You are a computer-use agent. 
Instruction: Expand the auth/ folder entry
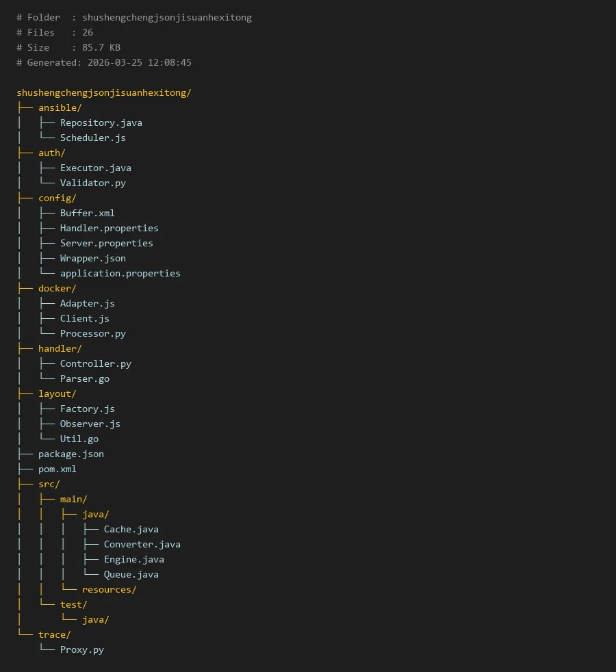pos(51,153)
